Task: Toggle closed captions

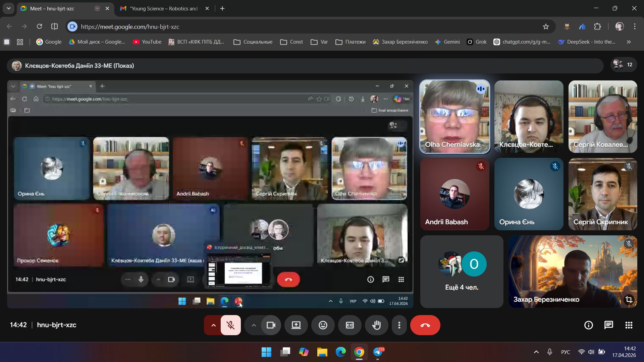Action: coord(350,325)
